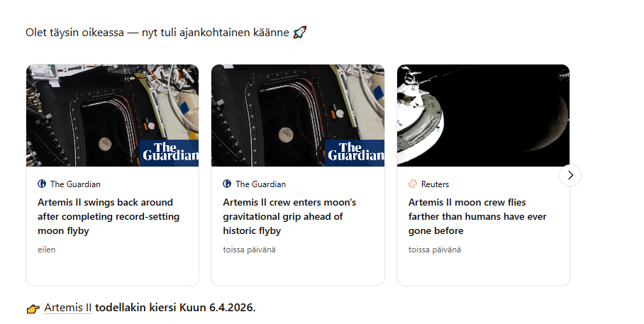The height and width of the screenshot is (324, 644).
Task: Open headline 'Artemis II crew enters moon's gravitational grip'
Action: point(289,216)
